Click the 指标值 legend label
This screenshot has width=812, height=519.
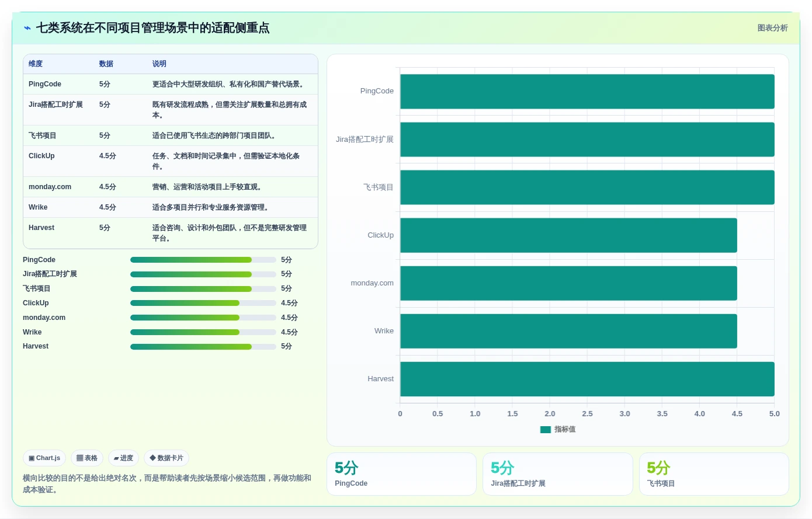tap(565, 430)
